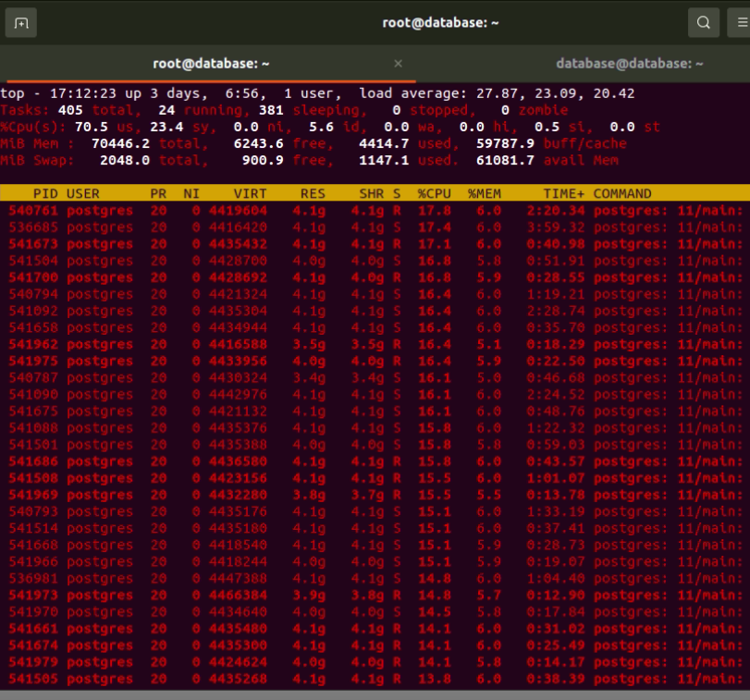Switch to the root@database: ~ tab
The image size is (750, 700).
211,64
